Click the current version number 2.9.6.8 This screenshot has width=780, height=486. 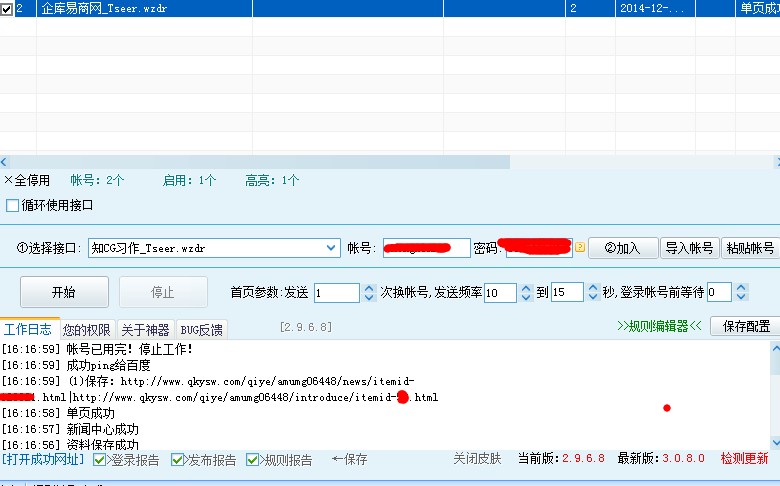584,459
